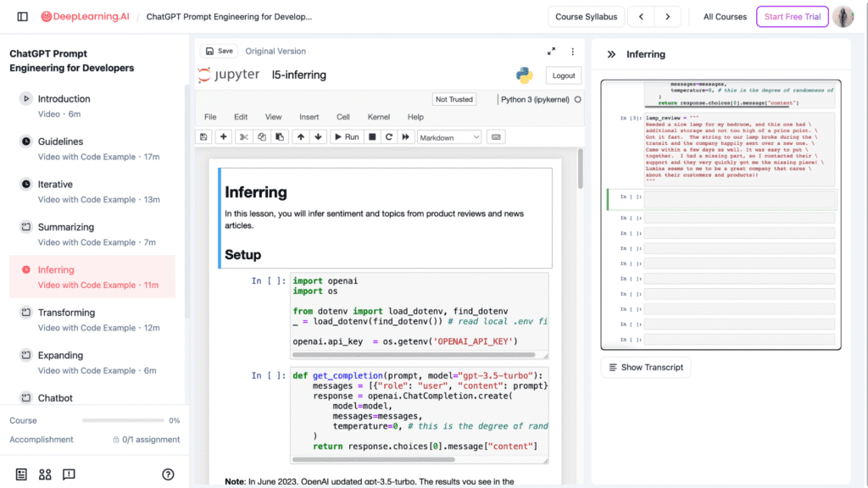Click Start Free Trial button
This screenshot has height=488, width=868.
pyautogui.click(x=793, y=17)
